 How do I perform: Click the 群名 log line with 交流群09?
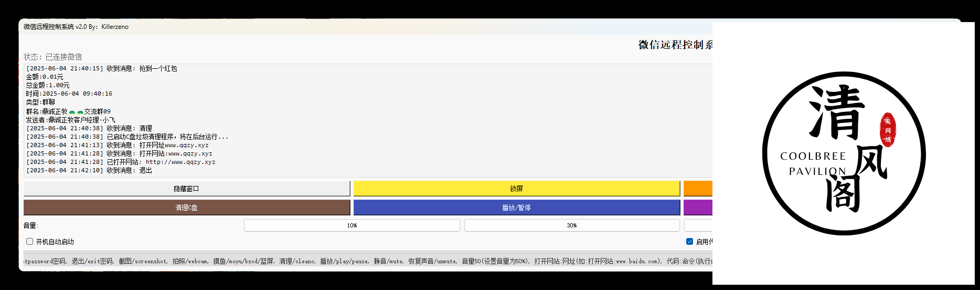coord(68,111)
